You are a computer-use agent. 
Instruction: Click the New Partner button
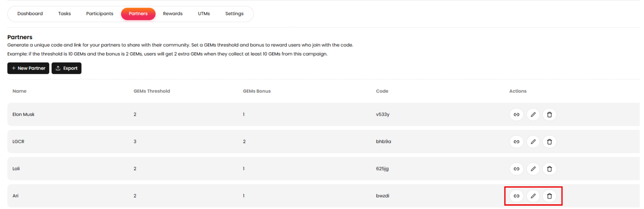pyautogui.click(x=29, y=68)
